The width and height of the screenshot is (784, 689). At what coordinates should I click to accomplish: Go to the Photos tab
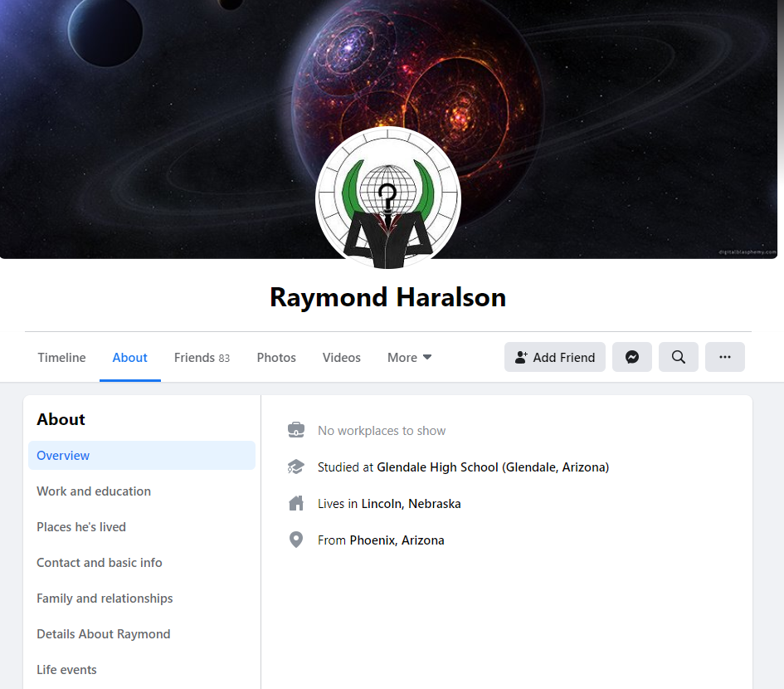coord(276,357)
